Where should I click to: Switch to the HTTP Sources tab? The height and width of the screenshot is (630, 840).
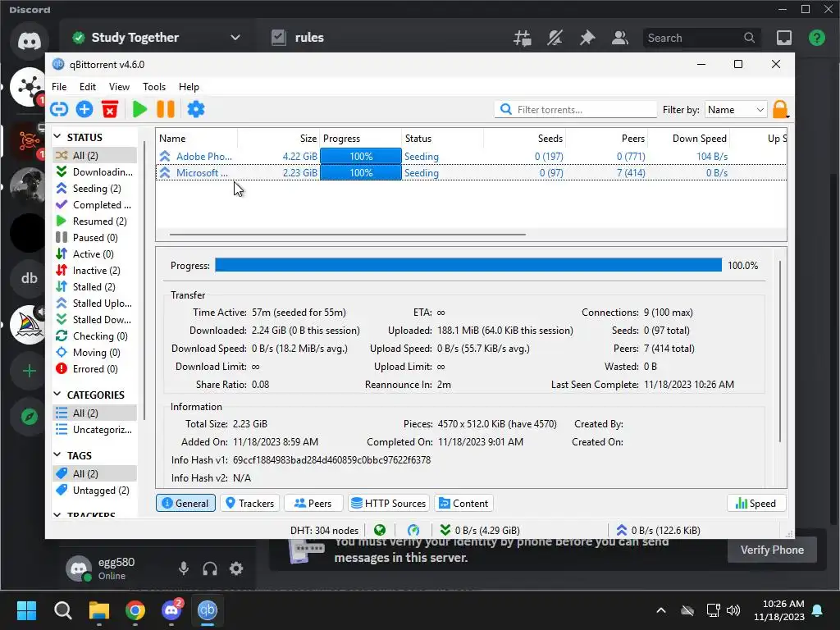coord(388,503)
